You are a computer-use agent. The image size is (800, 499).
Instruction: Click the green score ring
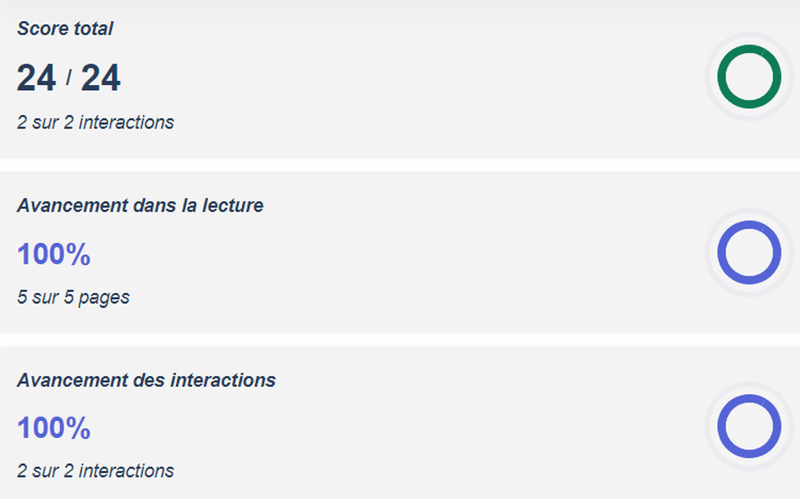point(749,54)
